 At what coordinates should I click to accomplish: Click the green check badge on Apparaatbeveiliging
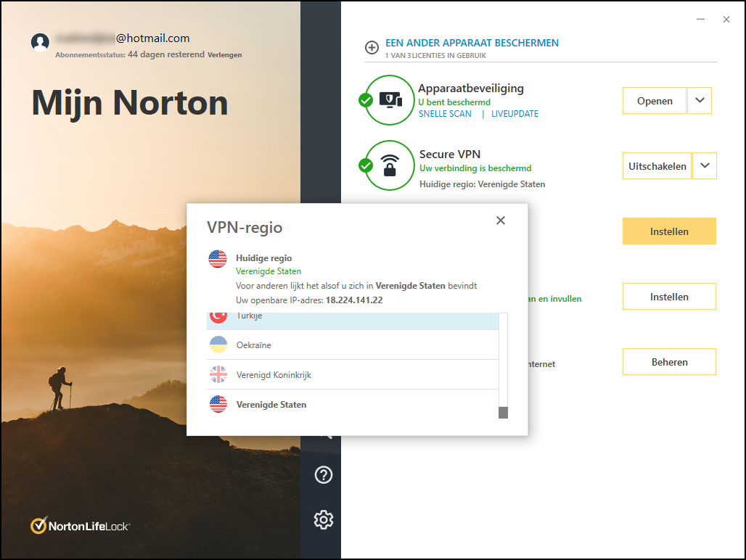coord(366,100)
